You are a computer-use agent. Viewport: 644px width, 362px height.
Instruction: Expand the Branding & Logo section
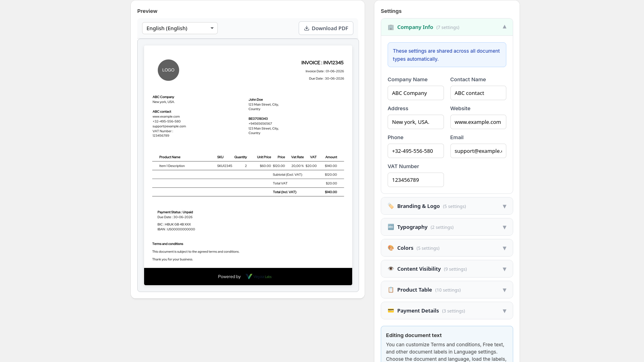click(447, 206)
